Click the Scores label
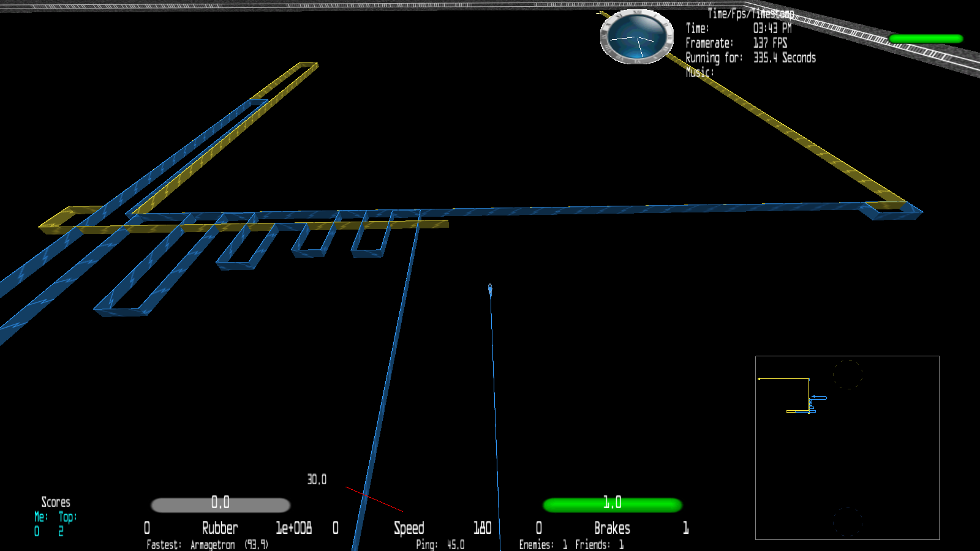The height and width of the screenshot is (551, 980). (56, 502)
